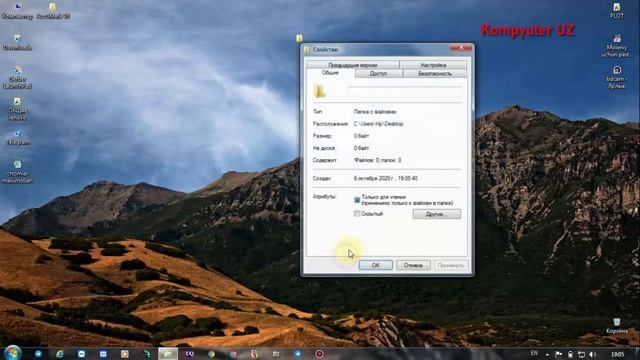Click the Применить button

tap(450, 265)
